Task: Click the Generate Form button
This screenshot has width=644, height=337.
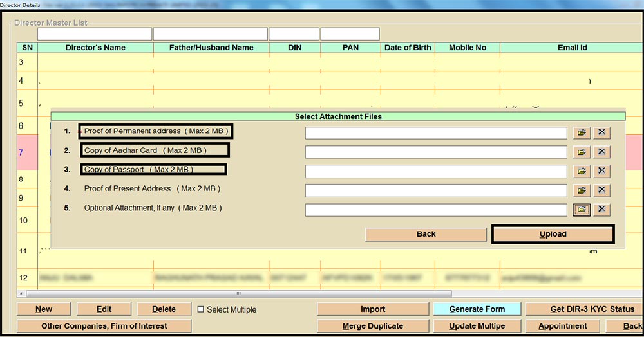Action: (477, 309)
